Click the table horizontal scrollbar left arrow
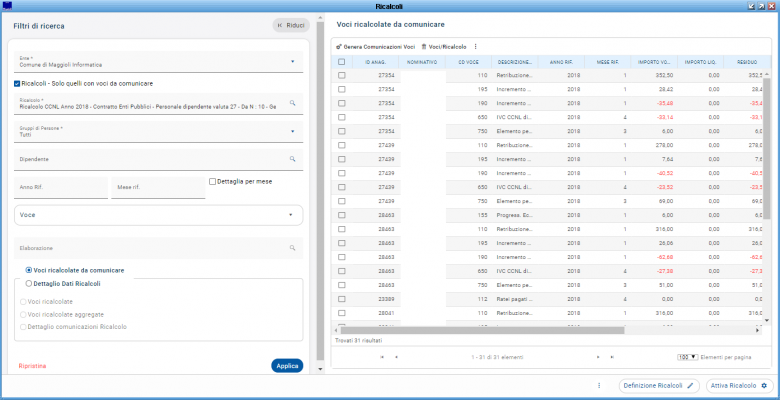This screenshot has width=780, height=400. pyautogui.click(x=337, y=330)
